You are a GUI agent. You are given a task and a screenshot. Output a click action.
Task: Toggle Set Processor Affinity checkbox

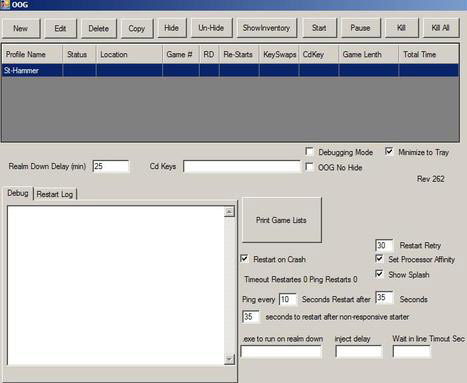(379, 258)
